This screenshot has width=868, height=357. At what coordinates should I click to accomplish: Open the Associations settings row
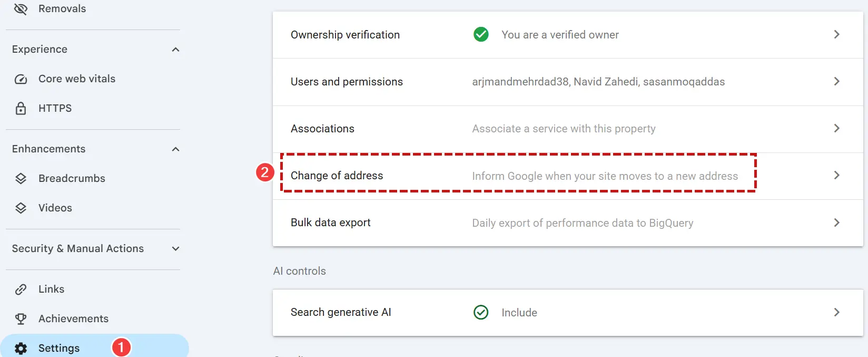point(568,129)
